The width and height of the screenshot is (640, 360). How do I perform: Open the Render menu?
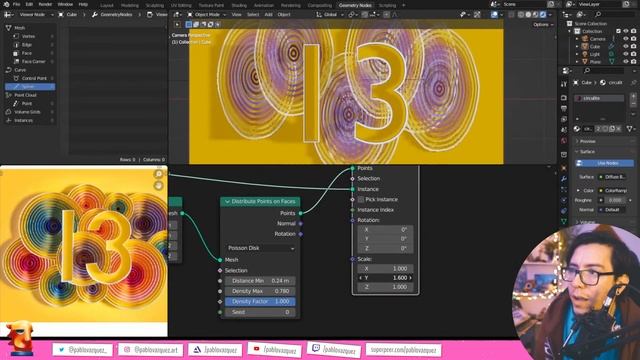point(45,4)
